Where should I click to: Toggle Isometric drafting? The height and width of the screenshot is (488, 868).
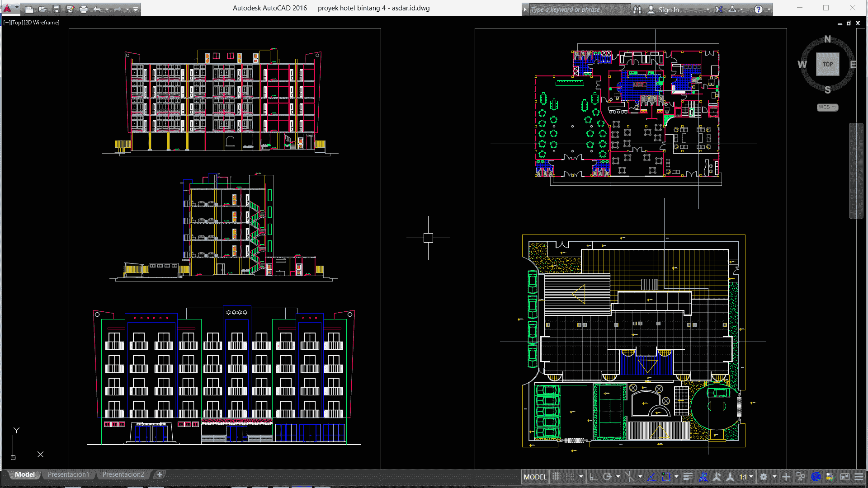click(629, 477)
